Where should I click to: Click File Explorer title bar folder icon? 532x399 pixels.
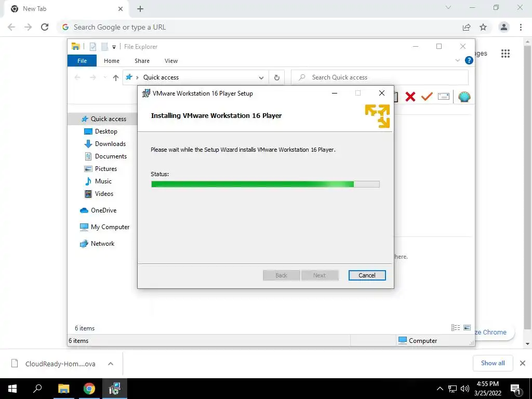tap(76, 46)
